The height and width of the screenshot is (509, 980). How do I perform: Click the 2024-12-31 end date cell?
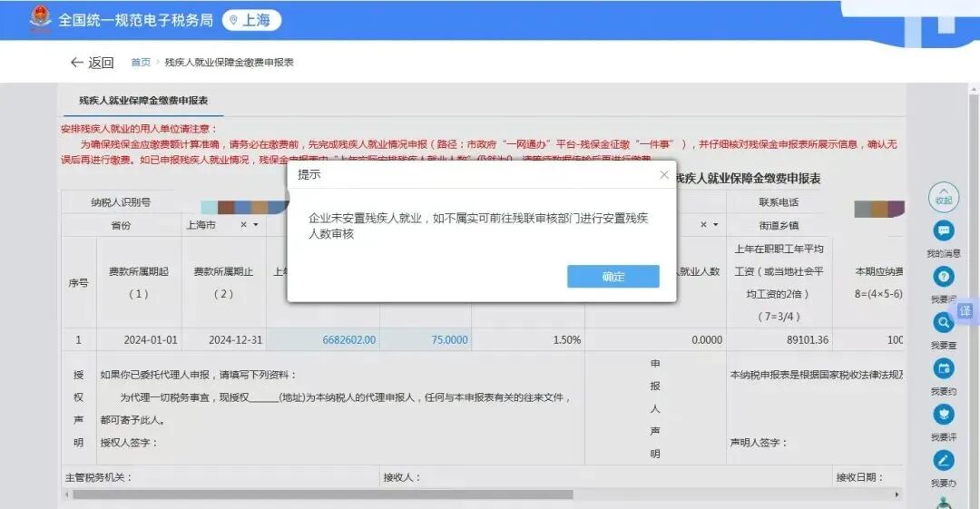coord(224,339)
